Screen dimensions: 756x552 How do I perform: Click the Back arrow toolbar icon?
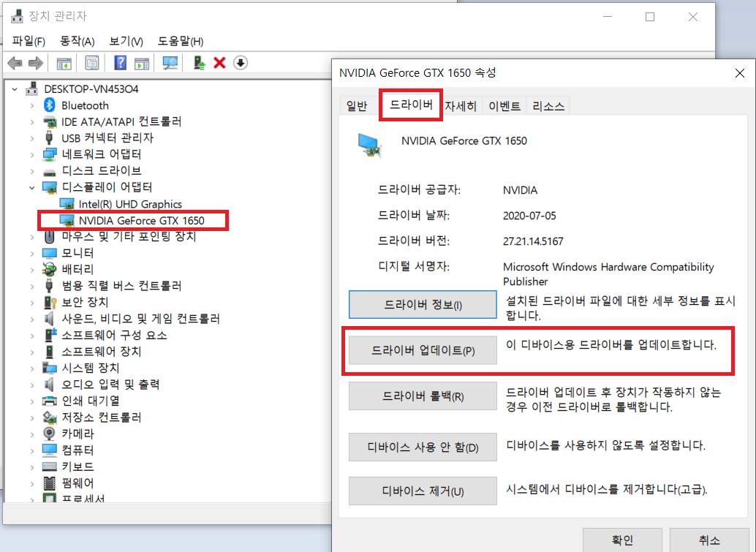click(x=15, y=63)
